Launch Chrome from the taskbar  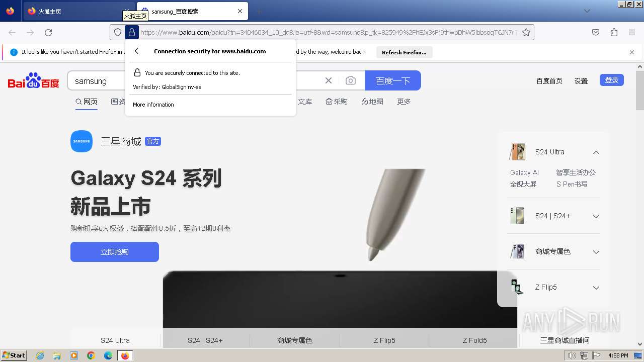coord(91,355)
